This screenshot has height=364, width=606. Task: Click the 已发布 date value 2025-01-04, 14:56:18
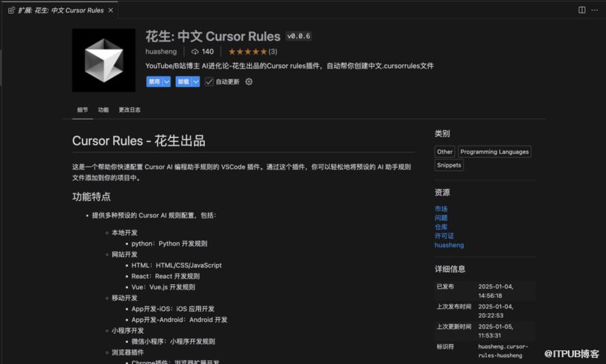[496, 291]
